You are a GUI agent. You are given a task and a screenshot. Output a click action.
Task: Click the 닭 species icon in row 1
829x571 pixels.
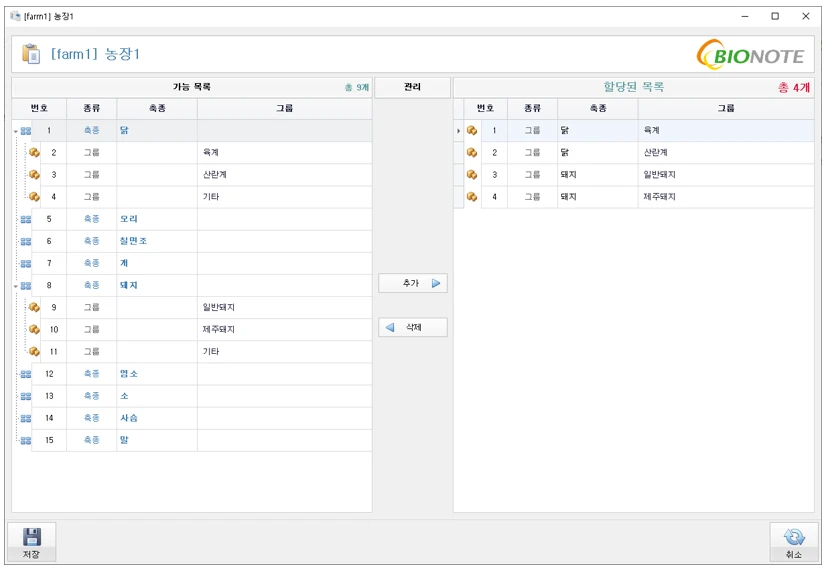coord(25,131)
